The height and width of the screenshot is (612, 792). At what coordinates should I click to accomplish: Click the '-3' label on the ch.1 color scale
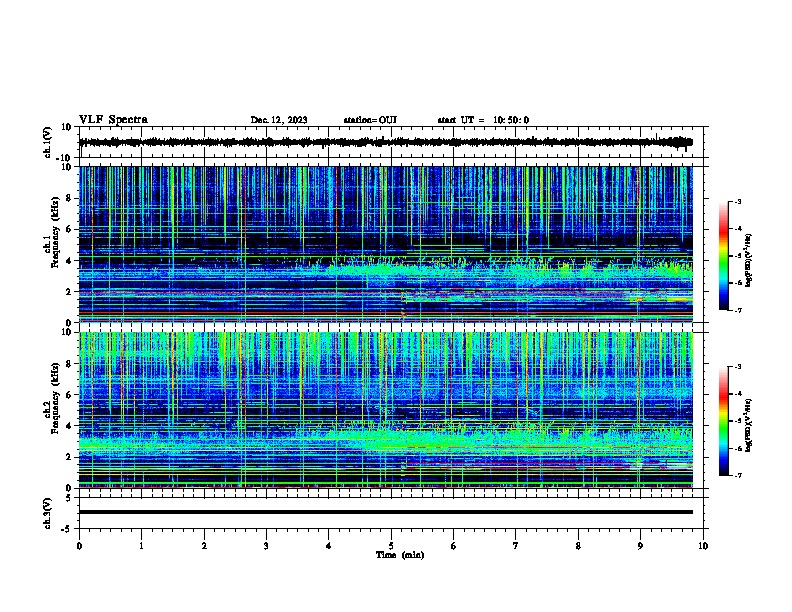coord(737,201)
